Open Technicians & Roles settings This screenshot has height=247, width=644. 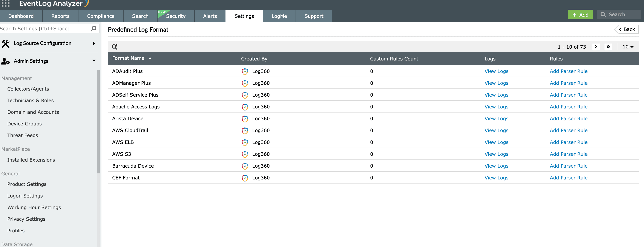point(31,100)
